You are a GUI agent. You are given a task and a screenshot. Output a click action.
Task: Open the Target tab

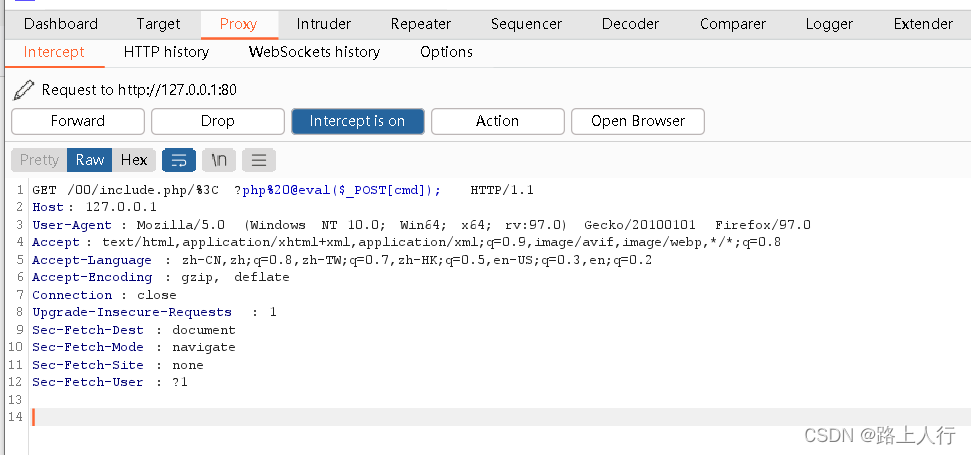(x=159, y=24)
